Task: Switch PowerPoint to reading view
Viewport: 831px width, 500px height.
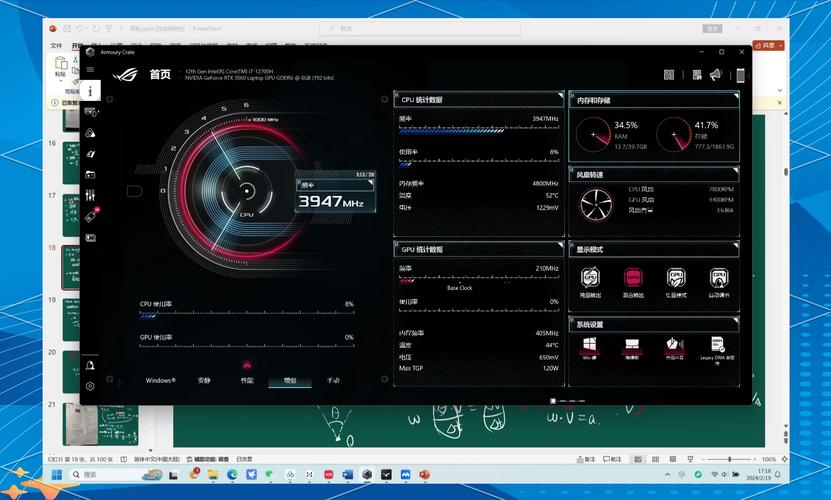Action: point(673,459)
